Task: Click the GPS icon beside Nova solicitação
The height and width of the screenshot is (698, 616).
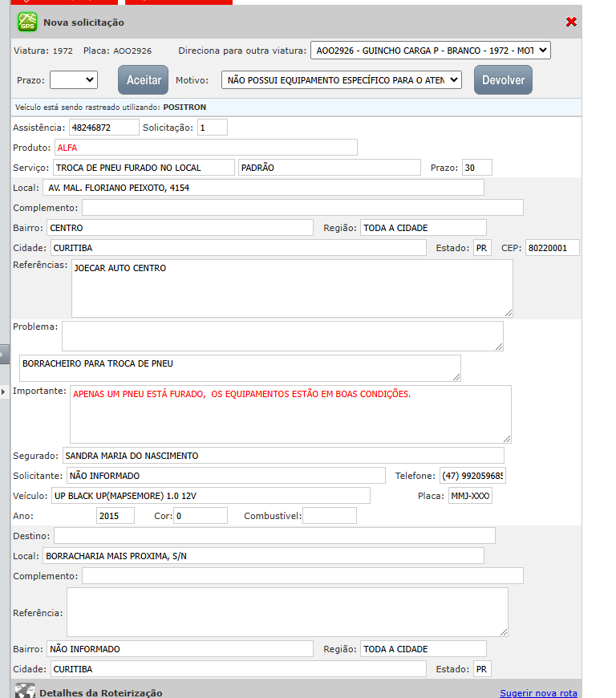Action: tap(27, 22)
